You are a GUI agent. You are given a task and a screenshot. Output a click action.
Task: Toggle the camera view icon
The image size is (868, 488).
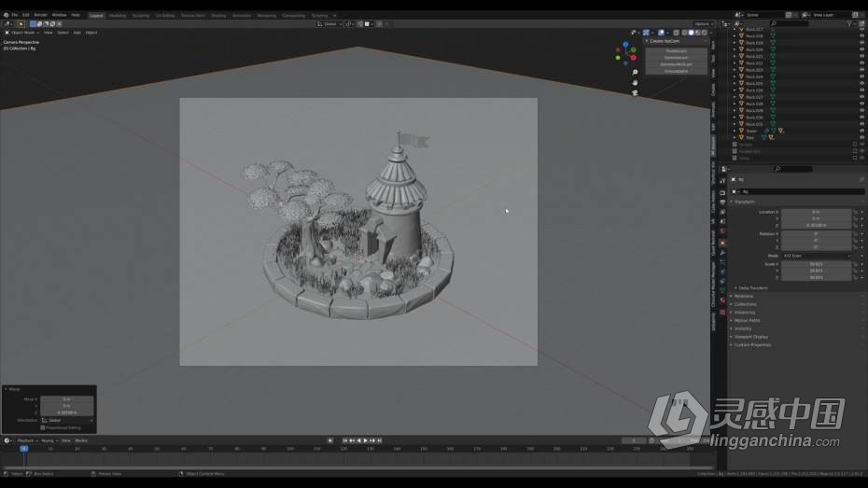point(635,93)
